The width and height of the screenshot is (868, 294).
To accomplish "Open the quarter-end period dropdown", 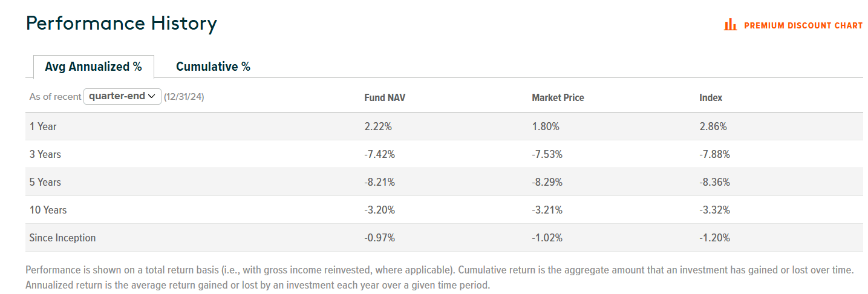I will (x=122, y=96).
